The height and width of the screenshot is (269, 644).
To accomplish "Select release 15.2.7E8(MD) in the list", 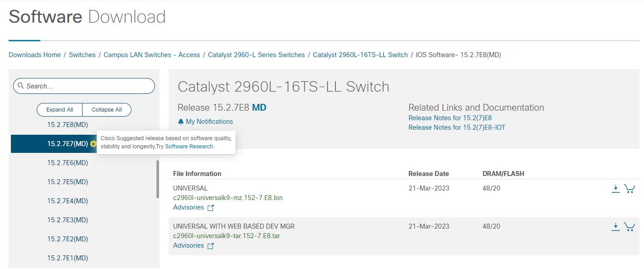I will 68,124.
